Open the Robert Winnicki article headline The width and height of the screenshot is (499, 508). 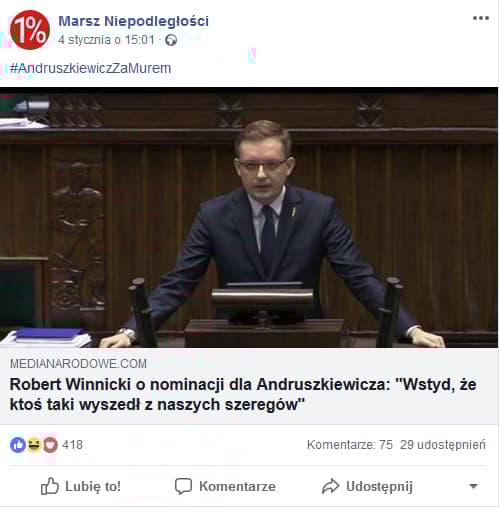coord(243,394)
